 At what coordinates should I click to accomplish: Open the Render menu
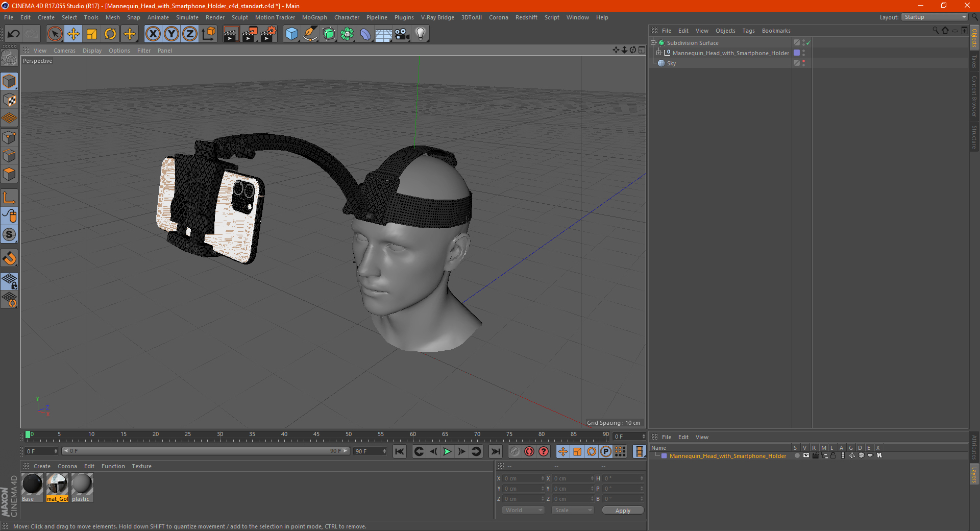point(215,17)
